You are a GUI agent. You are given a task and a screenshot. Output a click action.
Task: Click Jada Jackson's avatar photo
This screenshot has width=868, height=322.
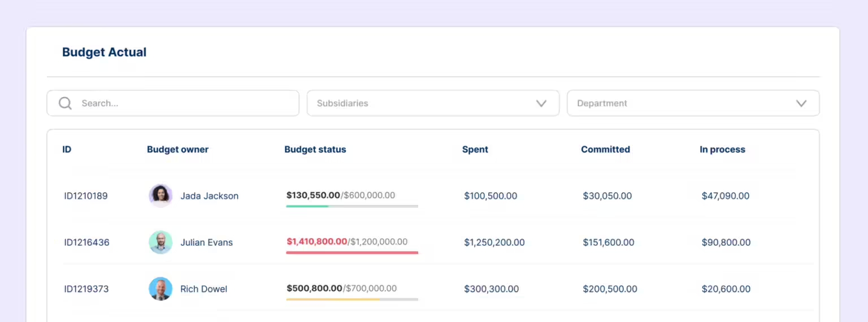click(x=160, y=196)
